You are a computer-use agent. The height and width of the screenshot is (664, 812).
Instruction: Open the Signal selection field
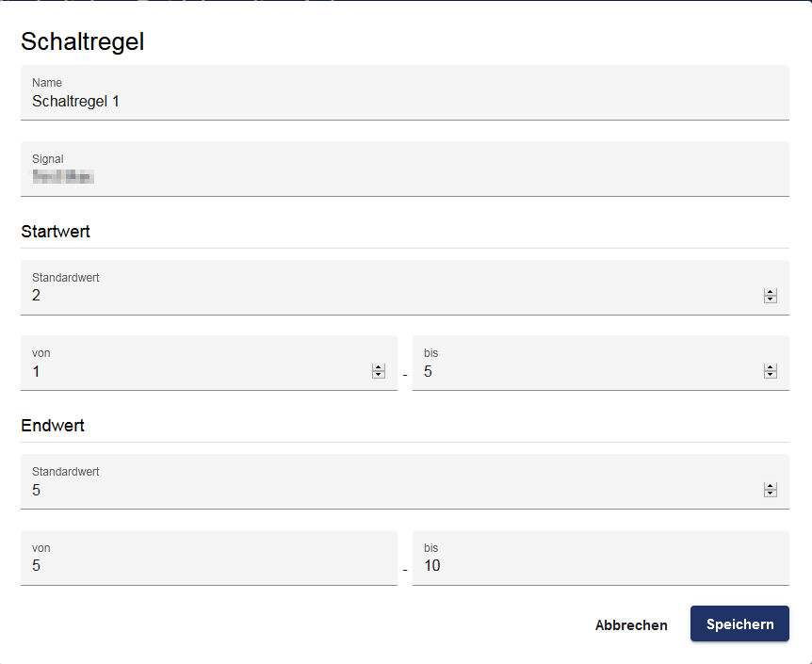pyautogui.click(x=405, y=169)
